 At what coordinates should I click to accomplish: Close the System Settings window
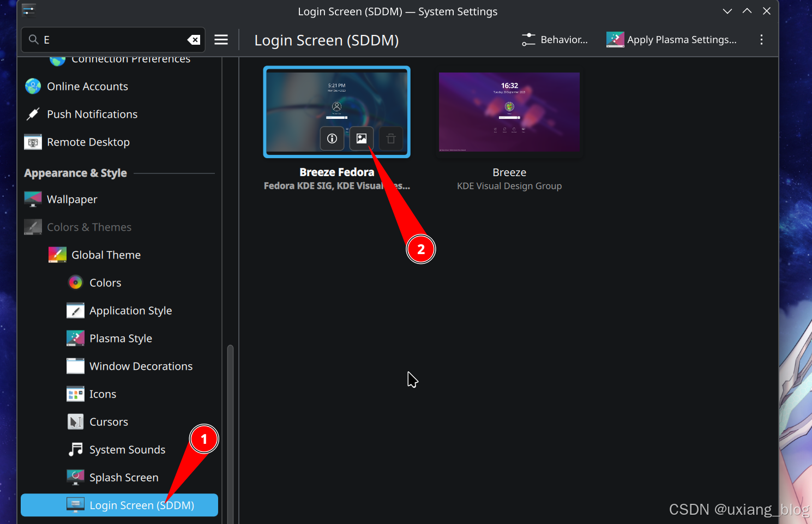(767, 11)
